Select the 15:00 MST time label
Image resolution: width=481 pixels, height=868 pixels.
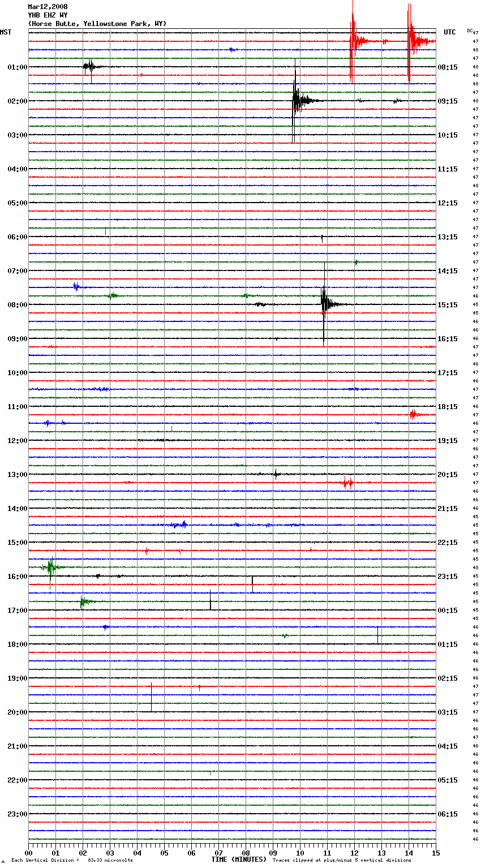(18, 543)
